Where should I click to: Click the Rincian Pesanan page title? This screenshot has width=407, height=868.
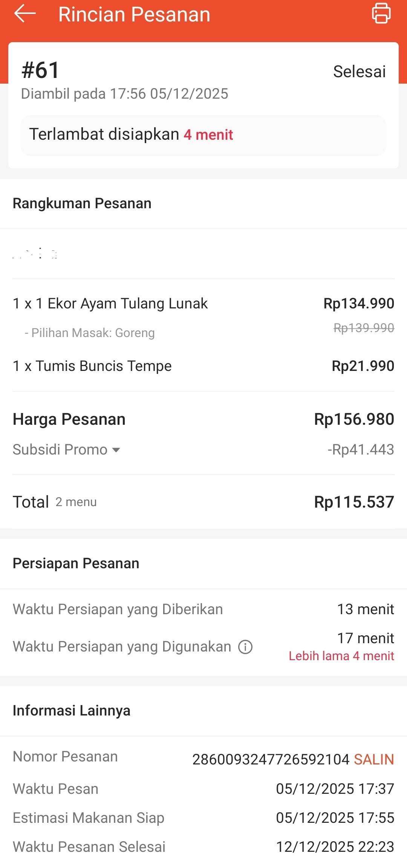pyautogui.click(x=134, y=15)
